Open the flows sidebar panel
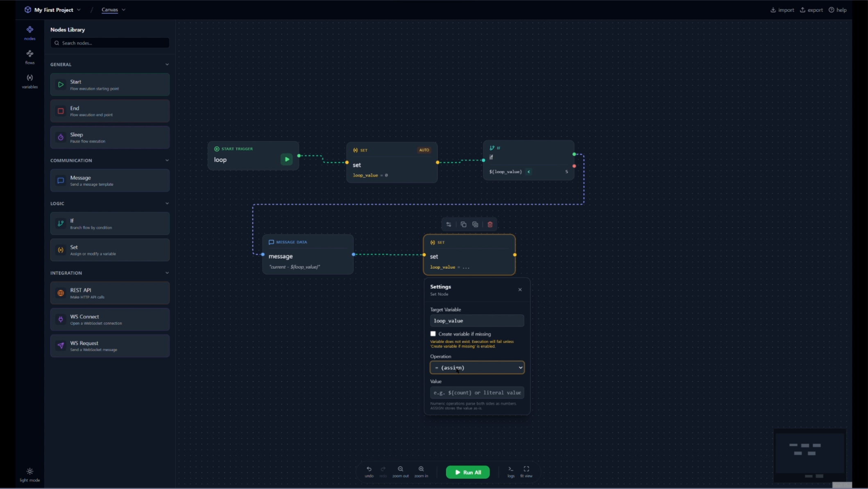The height and width of the screenshot is (489, 868). [x=29, y=57]
